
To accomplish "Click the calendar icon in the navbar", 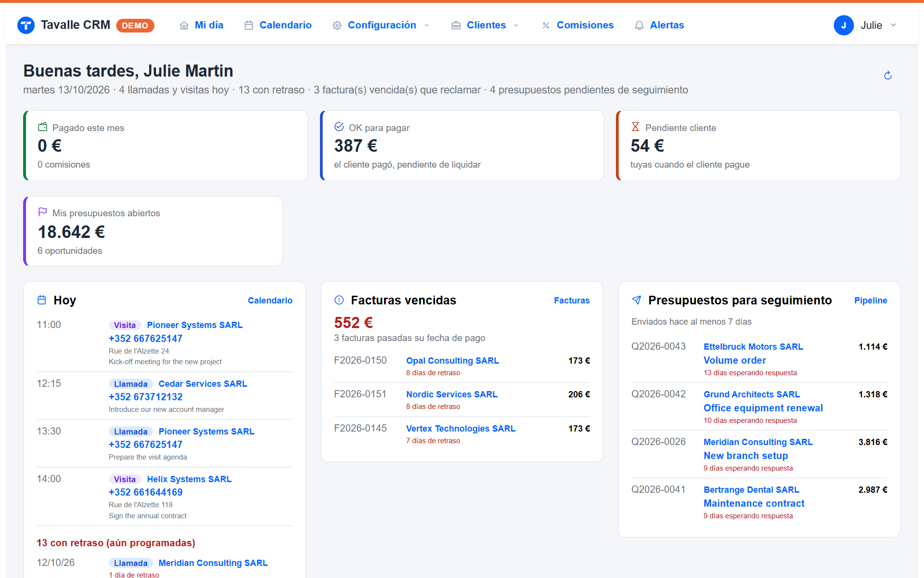I will [x=249, y=26].
